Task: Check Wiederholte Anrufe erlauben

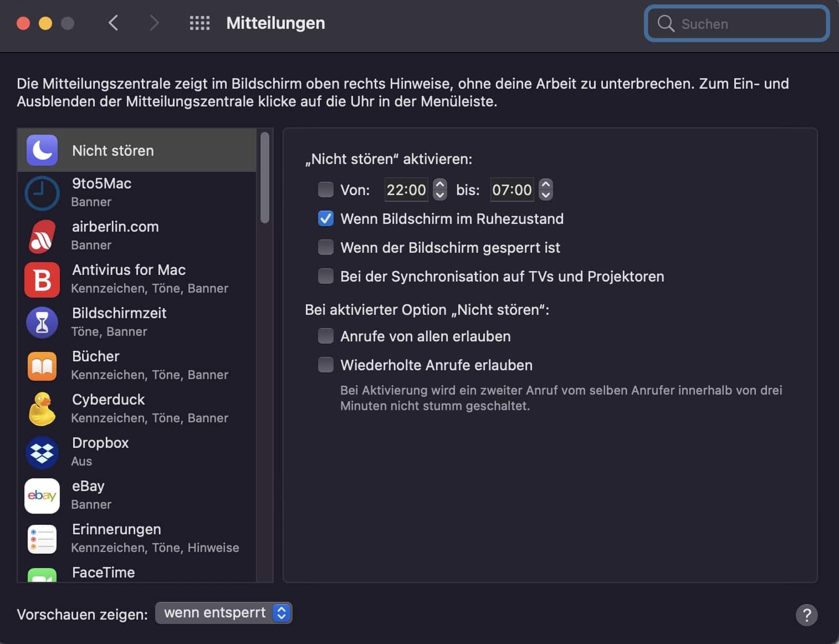Action: click(x=326, y=365)
